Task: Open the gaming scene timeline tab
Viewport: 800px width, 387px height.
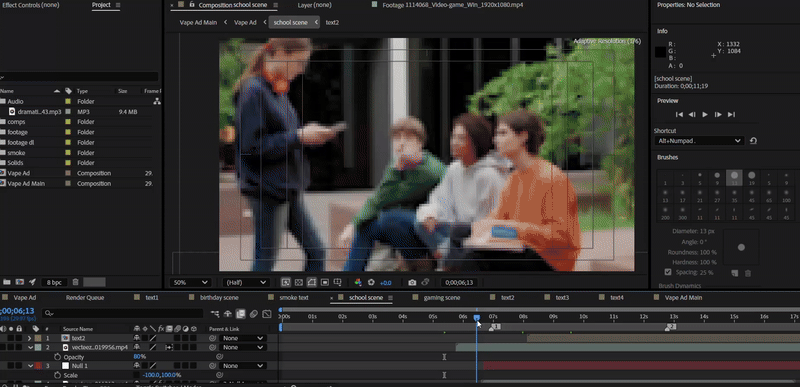Action: coord(442,298)
